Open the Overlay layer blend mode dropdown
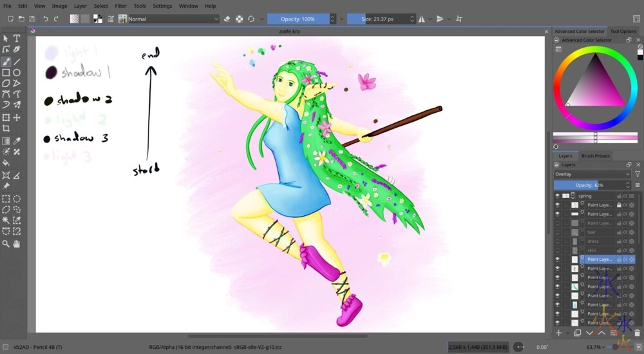Viewport: 644px width, 354px height. point(592,174)
